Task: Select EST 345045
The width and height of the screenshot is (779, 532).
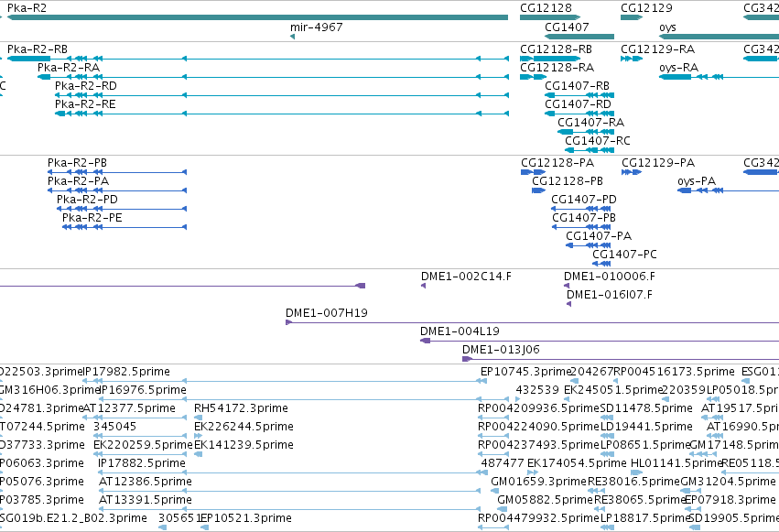Action: 115,428
